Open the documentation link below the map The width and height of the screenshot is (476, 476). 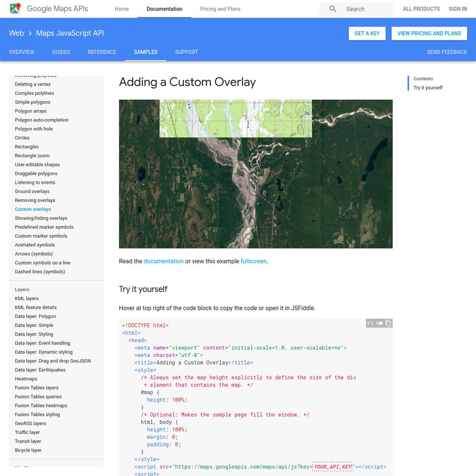163,261
